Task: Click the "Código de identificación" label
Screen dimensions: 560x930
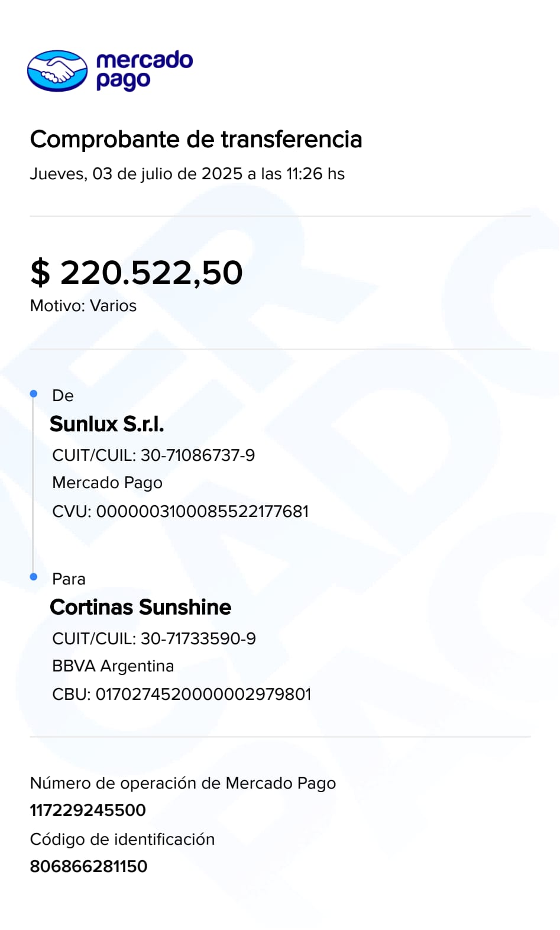Action: point(122,839)
